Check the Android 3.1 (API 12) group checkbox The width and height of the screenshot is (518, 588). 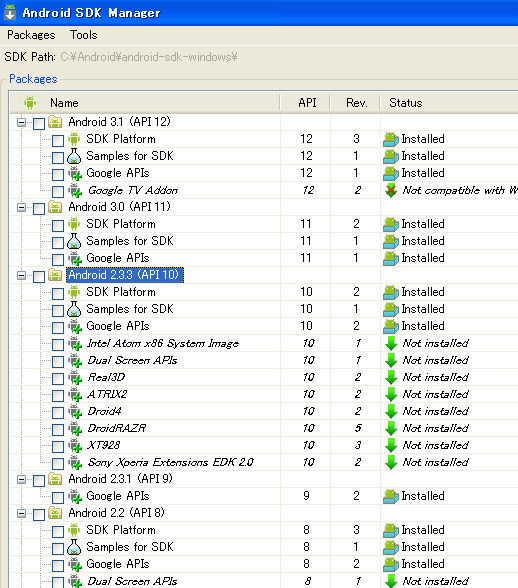[39, 123]
